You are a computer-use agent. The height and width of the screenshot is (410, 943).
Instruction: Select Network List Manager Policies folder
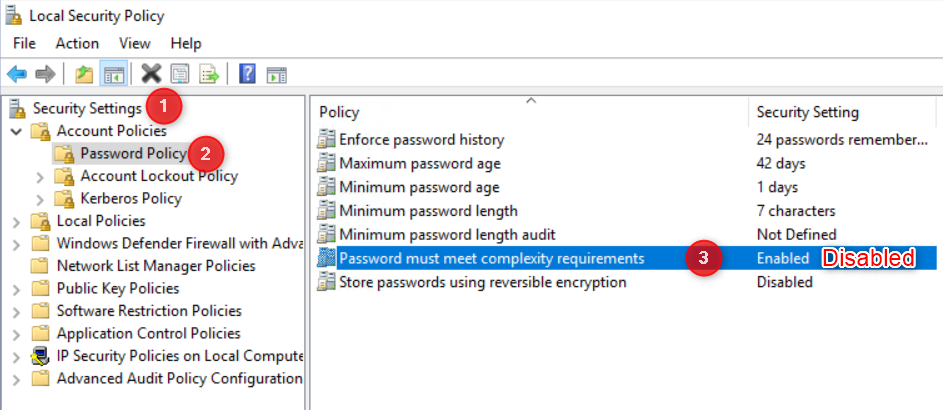(x=155, y=266)
